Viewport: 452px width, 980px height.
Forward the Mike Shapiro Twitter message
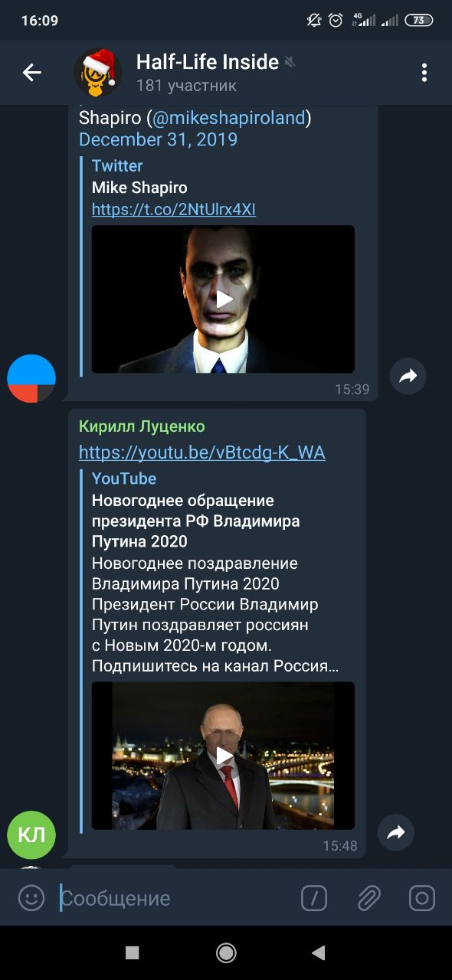tap(408, 376)
